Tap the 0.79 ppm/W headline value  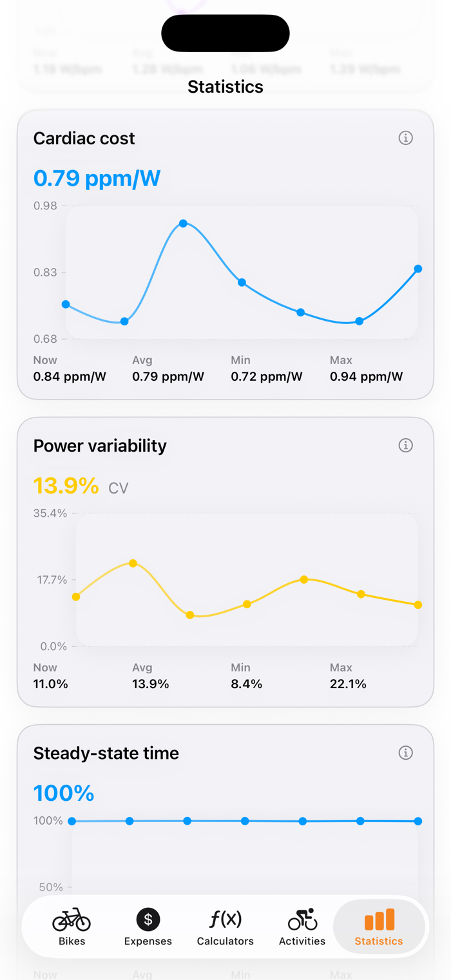(97, 178)
